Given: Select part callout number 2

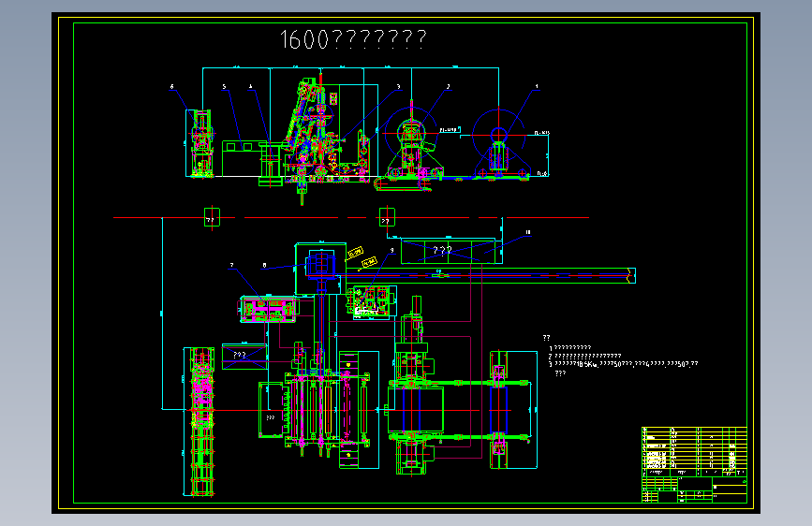Looking at the screenshot, I should point(448,86).
